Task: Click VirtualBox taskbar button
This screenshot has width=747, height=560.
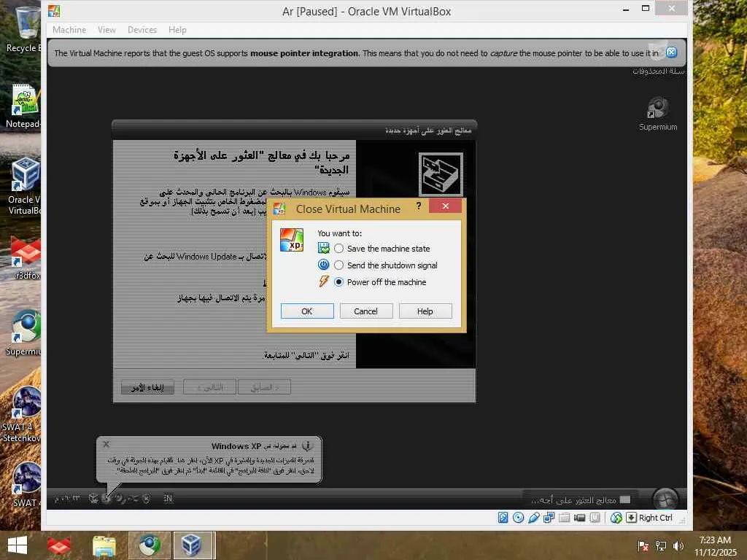Action: [x=194, y=545]
